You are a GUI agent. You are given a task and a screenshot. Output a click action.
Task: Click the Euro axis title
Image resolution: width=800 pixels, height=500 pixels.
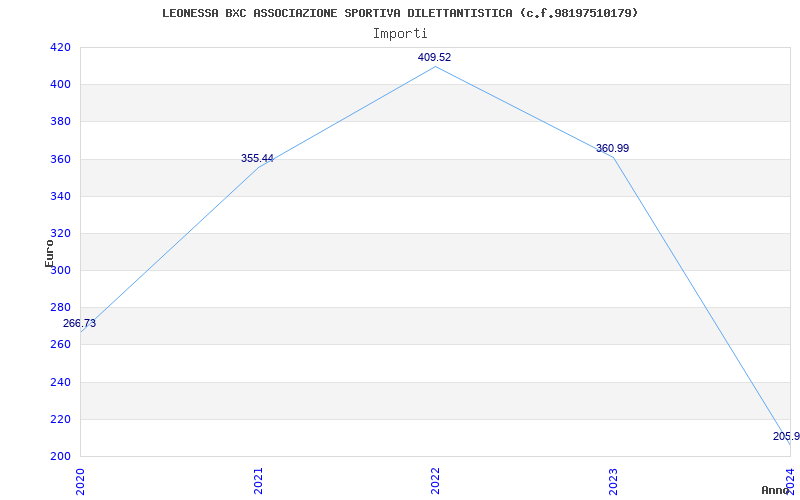(x=49, y=254)
